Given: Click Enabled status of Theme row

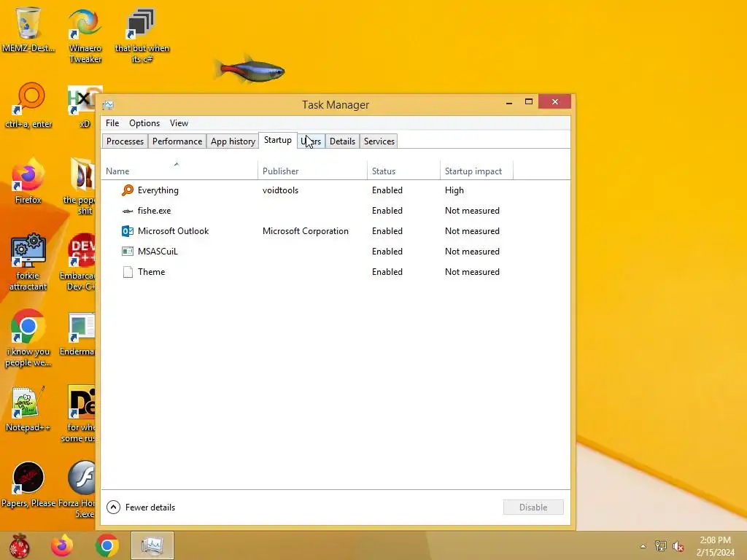Looking at the screenshot, I should pyautogui.click(x=387, y=272).
